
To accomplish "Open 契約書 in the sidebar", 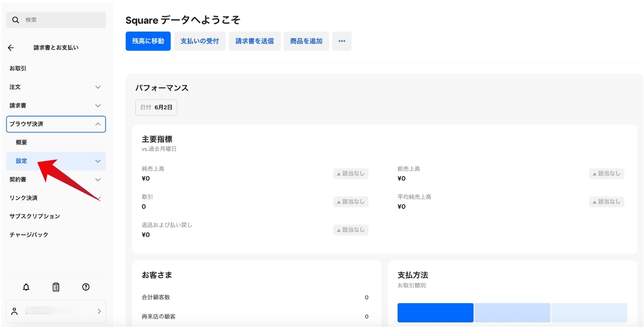I will [18, 180].
